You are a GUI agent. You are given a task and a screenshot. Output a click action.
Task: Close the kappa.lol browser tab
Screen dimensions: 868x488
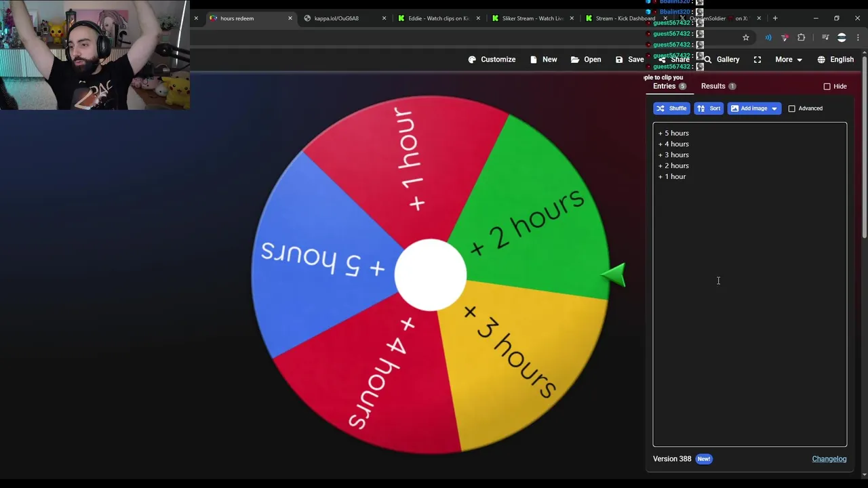(x=384, y=18)
